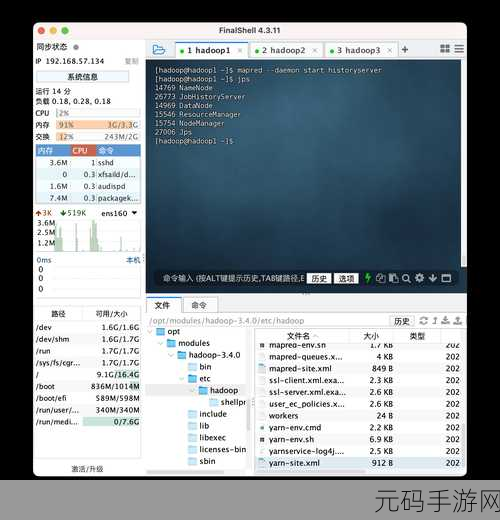Select the libexec folder in tree
Viewport: 500px width, 520px height.
pos(212,438)
